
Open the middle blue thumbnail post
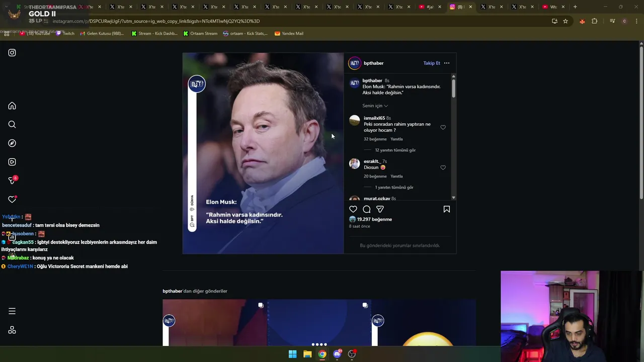(319, 323)
